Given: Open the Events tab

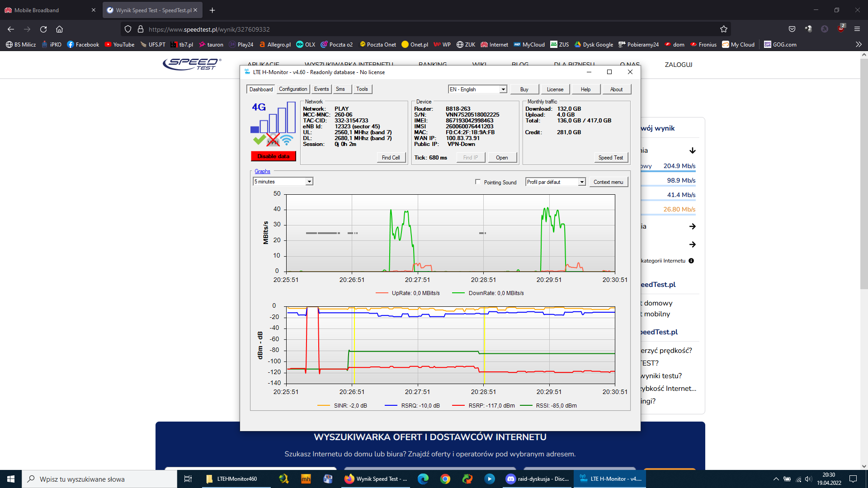Looking at the screenshot, I should point(321,89).
